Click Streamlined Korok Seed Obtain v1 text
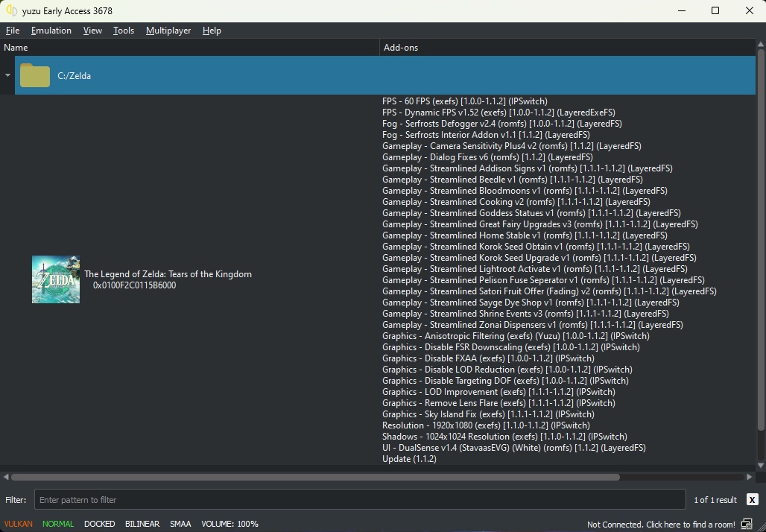766x532 pixels. 536,247
